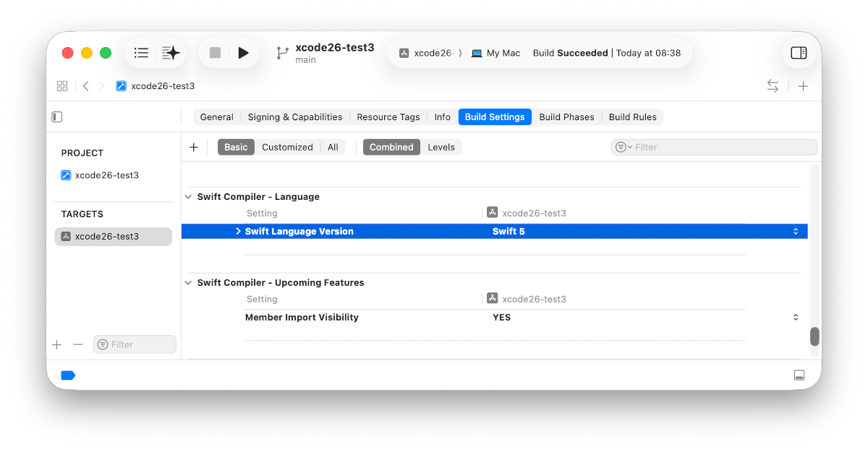Open Member Import Visibility value dropdown
This screenshot has height=451, width=868.
(x=796, y=317)
